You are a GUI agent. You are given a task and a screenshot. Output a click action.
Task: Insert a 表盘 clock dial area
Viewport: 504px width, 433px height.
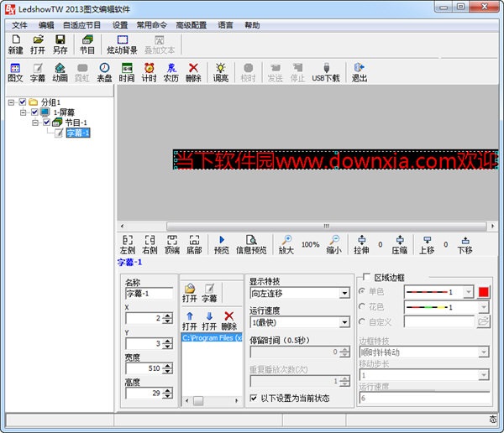104,73
